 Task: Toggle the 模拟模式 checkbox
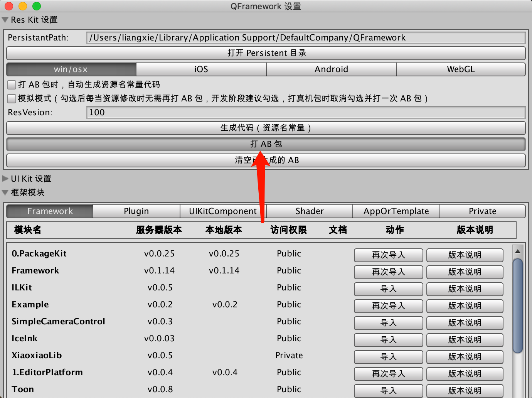click(12, 98)
